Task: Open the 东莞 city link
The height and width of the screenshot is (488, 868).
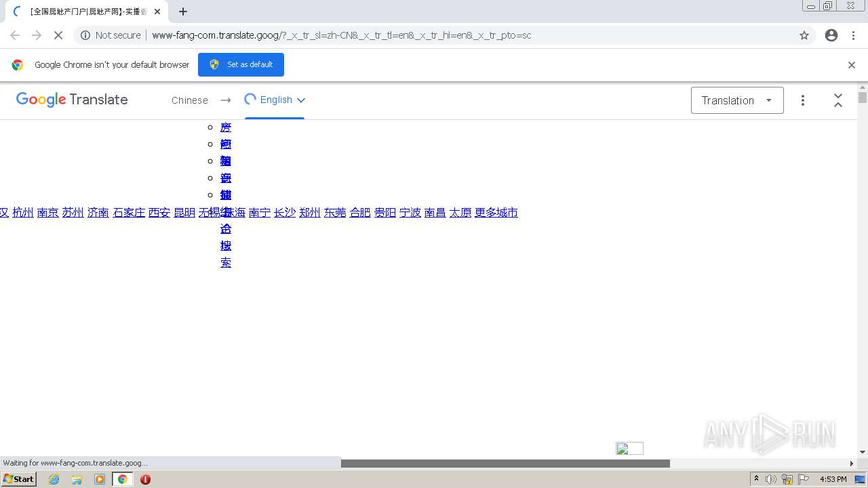Action: point(335,213)
